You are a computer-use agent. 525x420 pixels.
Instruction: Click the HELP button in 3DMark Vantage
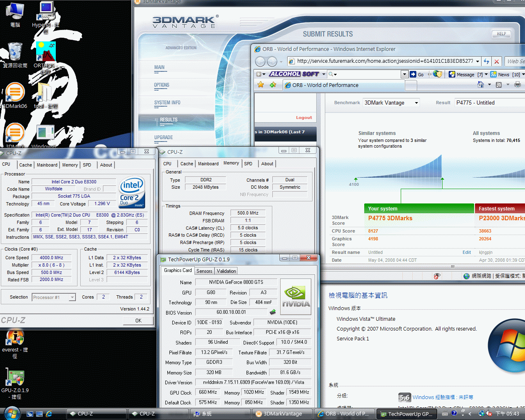tap(501, 34)
